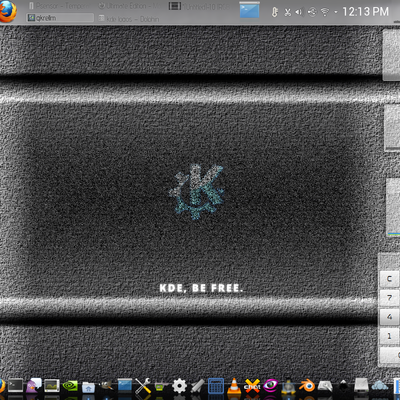Click the blue desktop window icon in top panel
The width and height of the screenshot is (400, 400).
click(249, 10)
